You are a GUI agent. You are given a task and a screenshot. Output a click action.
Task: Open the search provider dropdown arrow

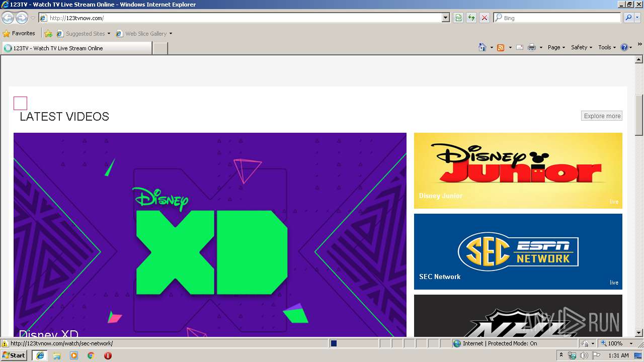(637, 18)
